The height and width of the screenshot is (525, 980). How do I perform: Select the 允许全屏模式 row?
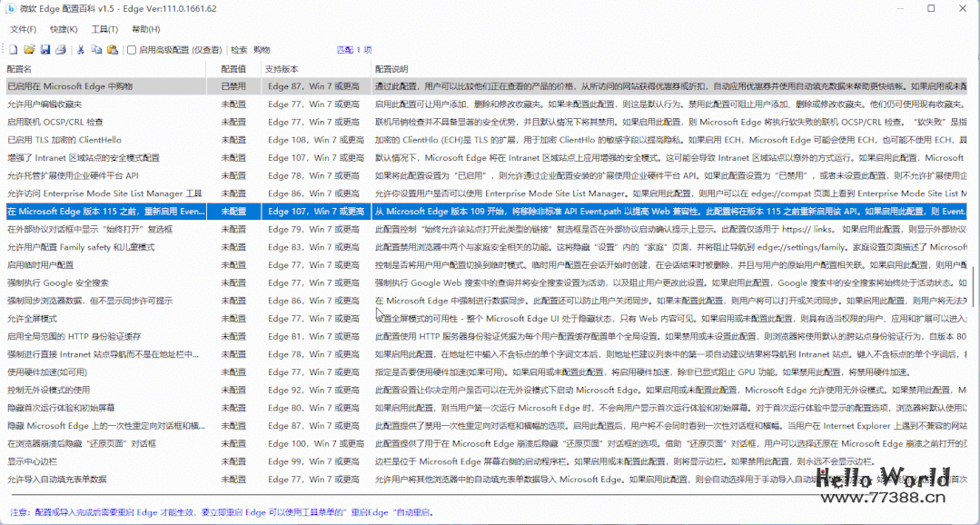pos(33,319)
